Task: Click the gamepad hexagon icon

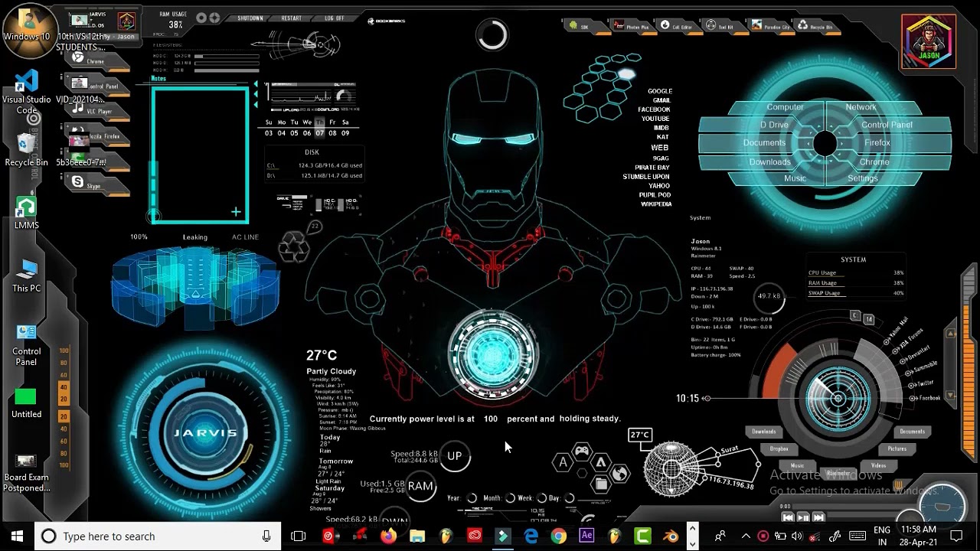Action: pyautogui.click(x=582, y=451)
